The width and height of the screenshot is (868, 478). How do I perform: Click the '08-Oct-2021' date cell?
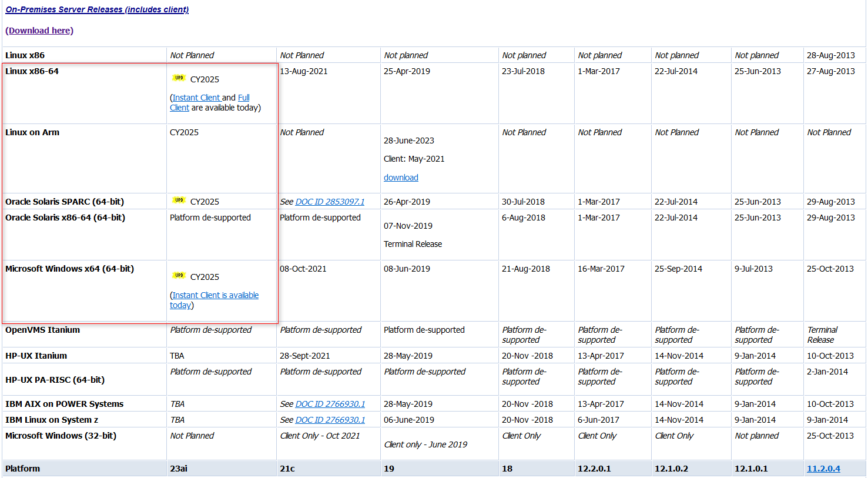coord(303,269)
